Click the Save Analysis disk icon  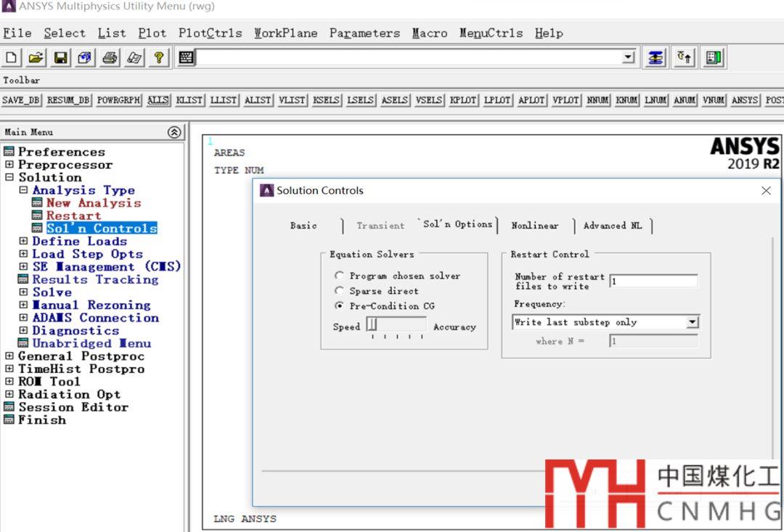pyautogui.click(x=60, y=58)
